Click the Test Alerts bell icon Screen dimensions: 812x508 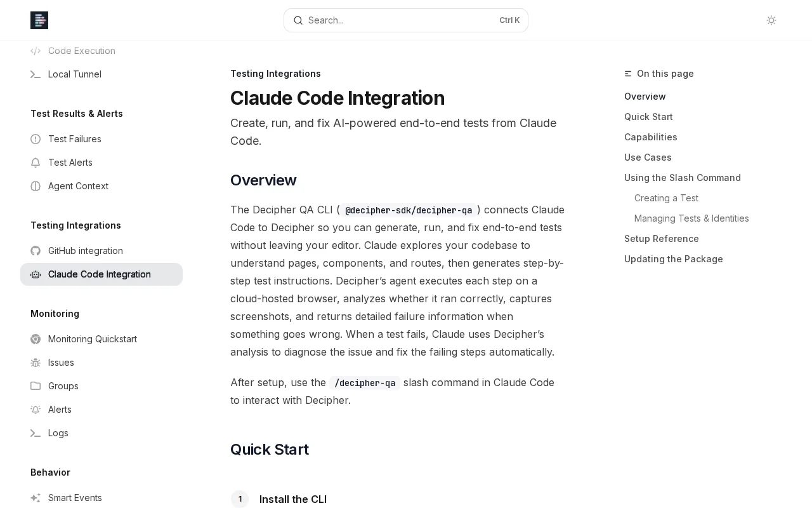tap(36, 163)
